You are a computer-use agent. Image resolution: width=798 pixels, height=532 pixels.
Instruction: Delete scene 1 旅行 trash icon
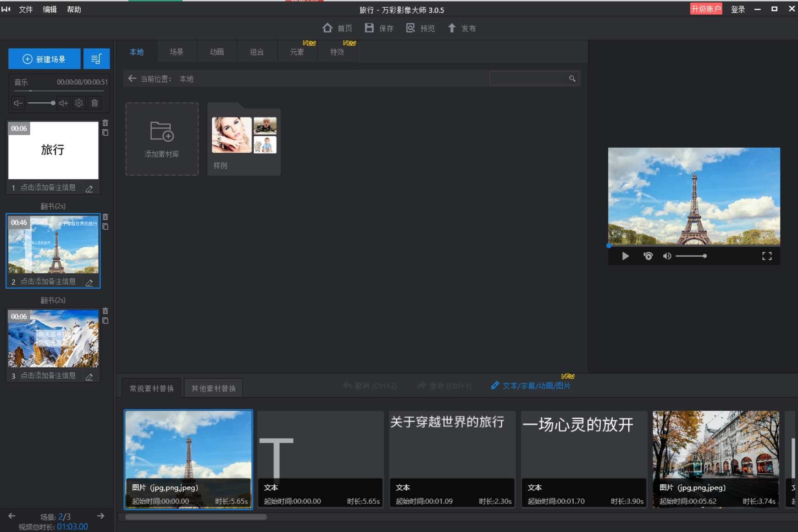click(105, 123)
